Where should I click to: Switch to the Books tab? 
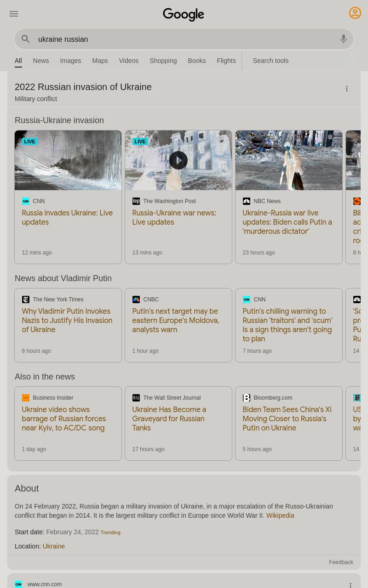coord(196,61)
